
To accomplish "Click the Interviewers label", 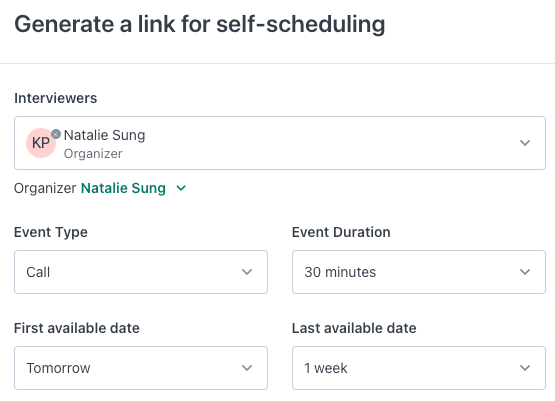I will 56,98.
